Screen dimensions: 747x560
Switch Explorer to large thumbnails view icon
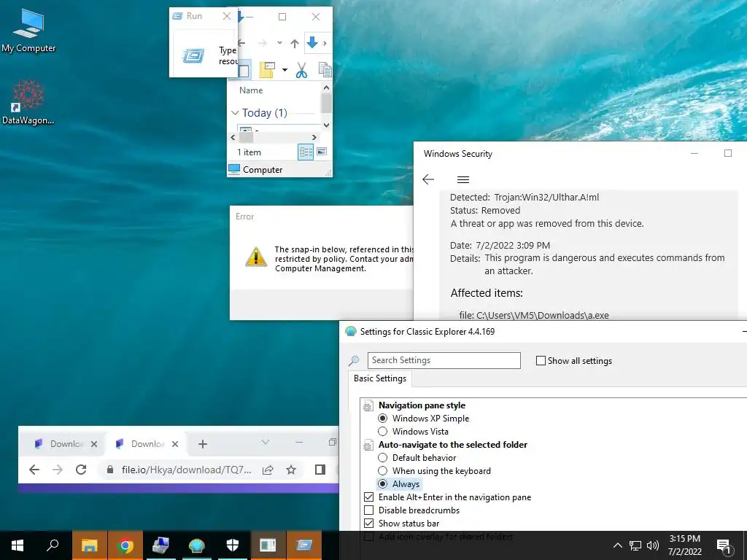point(322,152)
